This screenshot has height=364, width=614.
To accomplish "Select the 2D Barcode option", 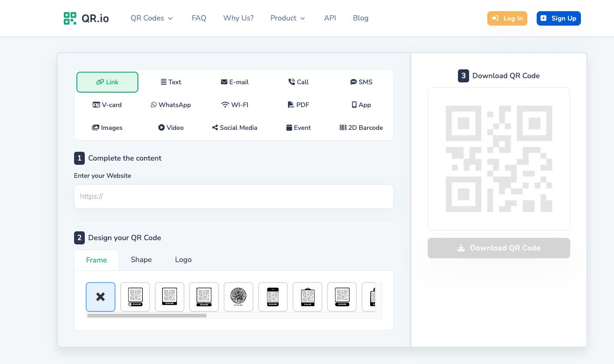I will pos(362,128).
